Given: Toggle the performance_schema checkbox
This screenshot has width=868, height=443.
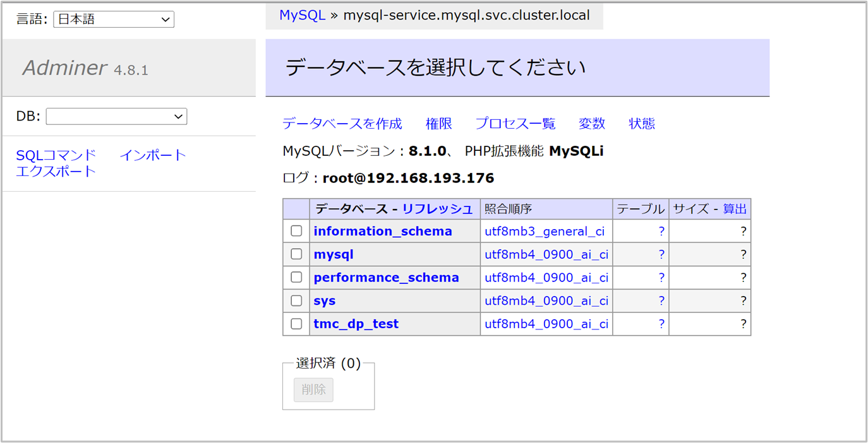Looking at the screenshot, I should click(x=296, y=277).
